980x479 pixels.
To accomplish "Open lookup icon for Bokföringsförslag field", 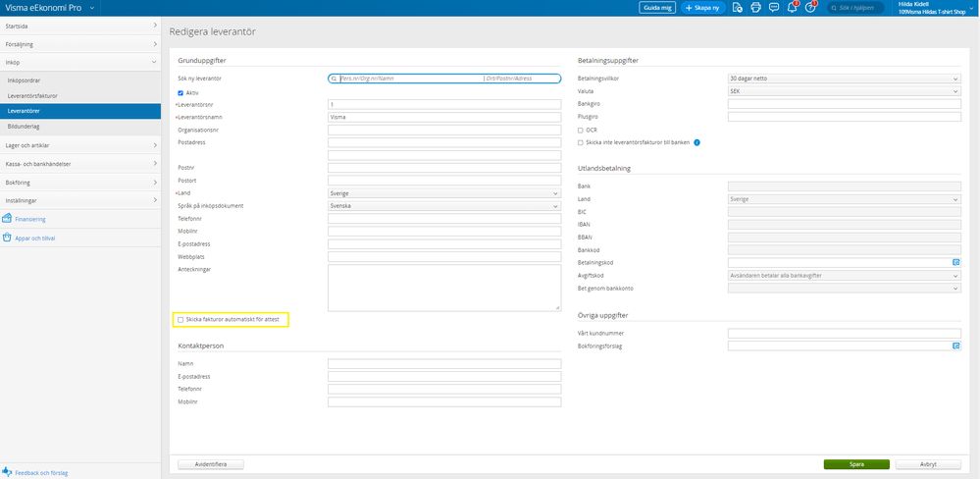I will (955, 346).
